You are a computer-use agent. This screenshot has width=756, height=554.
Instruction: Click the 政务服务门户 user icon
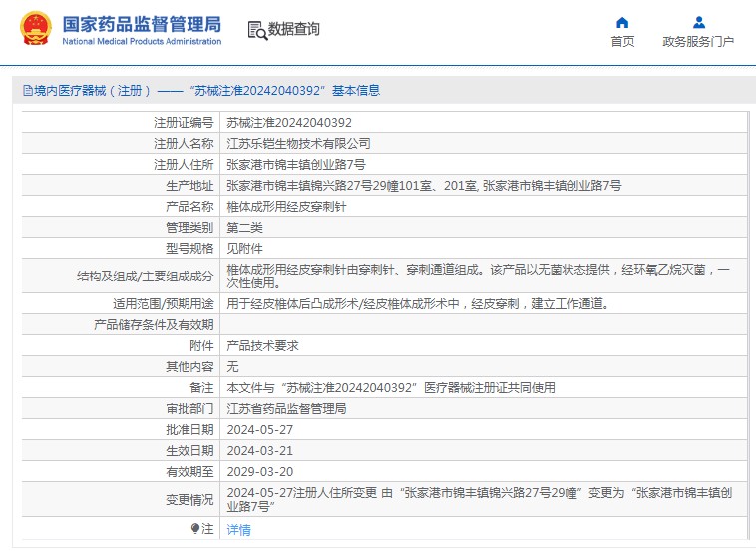coord(698,22)
